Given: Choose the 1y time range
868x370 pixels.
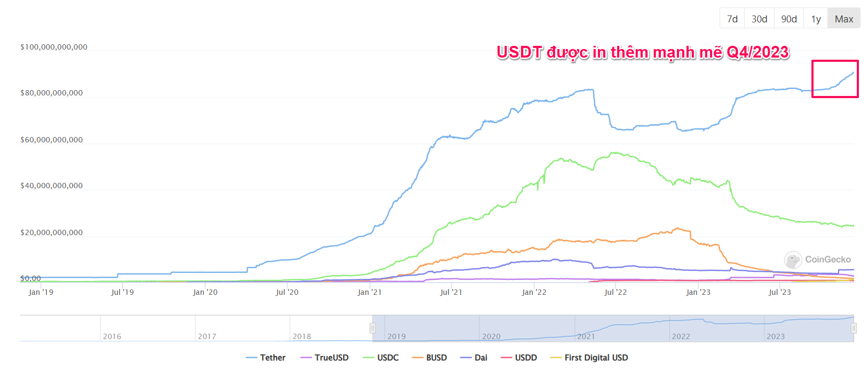Looking at the screenshot, I should click(x=816, y=19).
